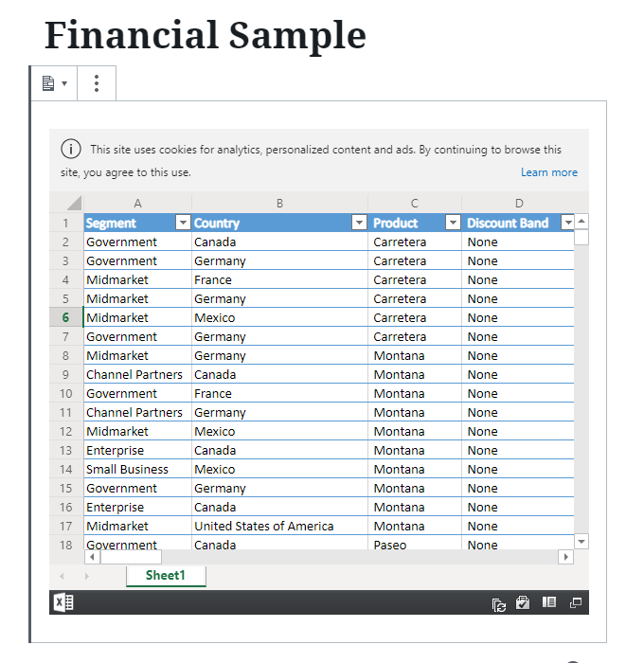
Task: Open the block type document icon dropdown
Action: 54,83
